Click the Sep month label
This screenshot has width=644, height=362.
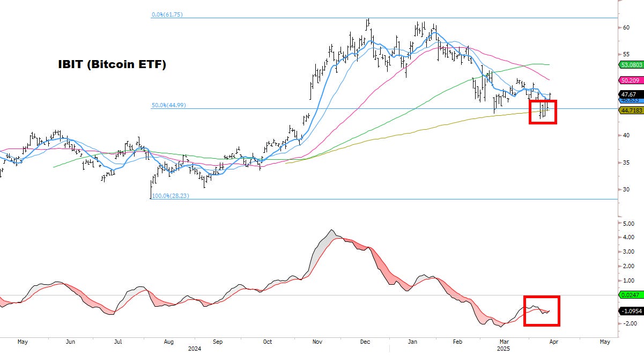tap(217, 342)
